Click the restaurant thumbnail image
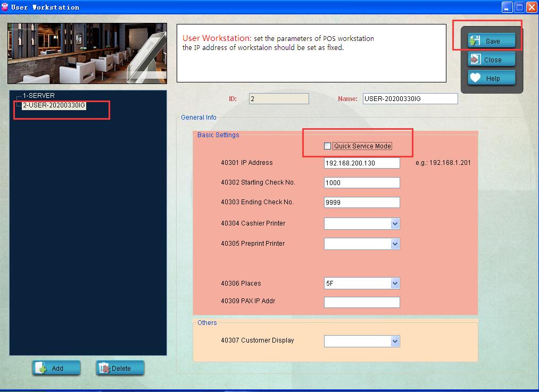This screenshot has height=392, width=539. click(87, 53)
